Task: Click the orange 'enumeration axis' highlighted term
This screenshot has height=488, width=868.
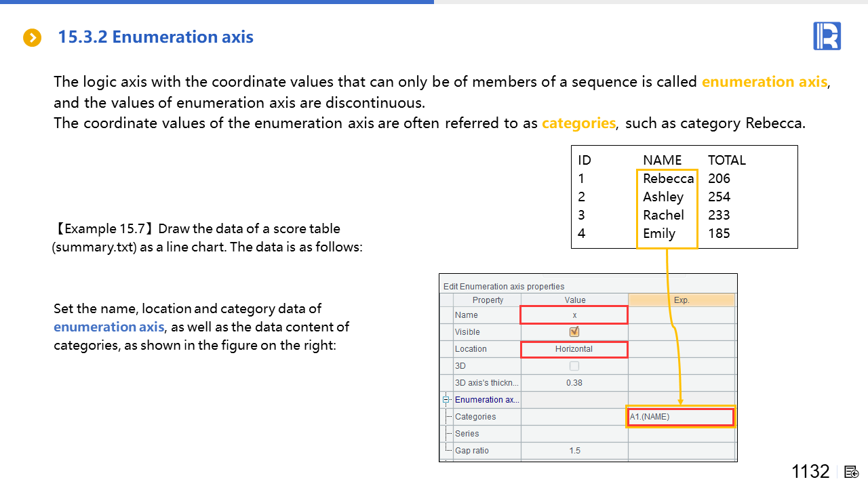Action: 764,82
